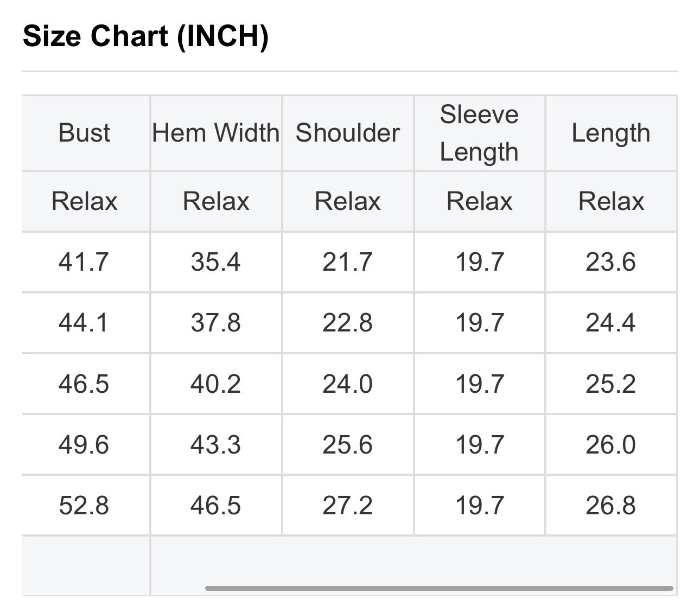Click the 43.3 hem width cell
Viewport: 700px width, 606px height.
tap(216, 445)
